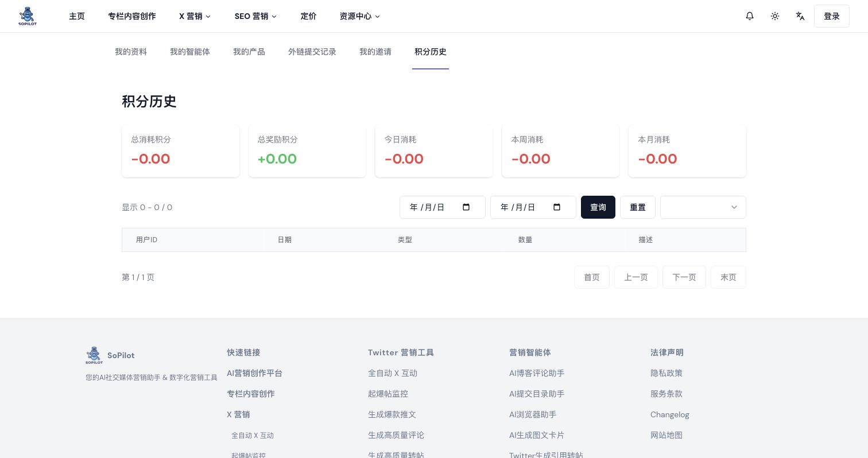Click the 上一页 pagination button
The image size is (868, 458).
(636, 277)
